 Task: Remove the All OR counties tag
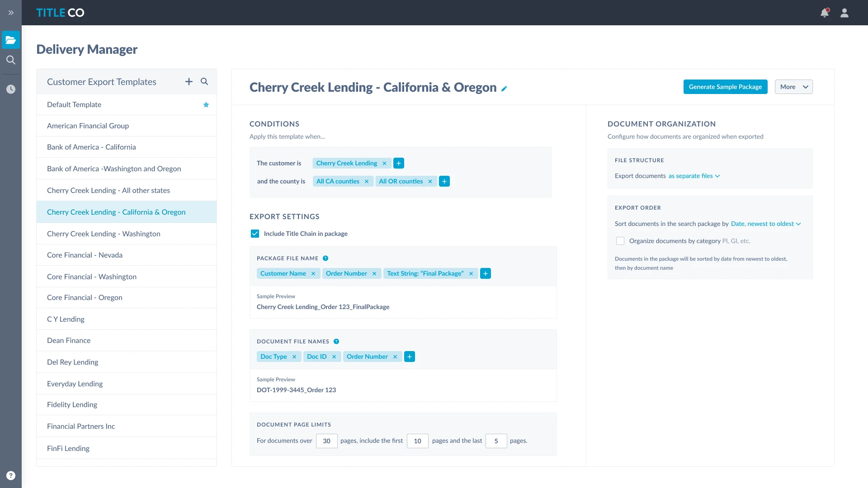[430, 181]
